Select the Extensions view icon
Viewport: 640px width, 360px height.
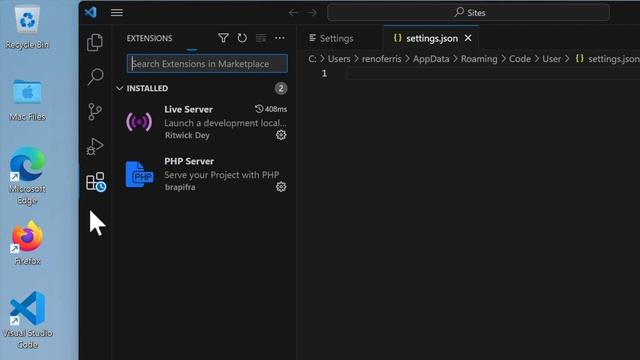(96, 182)
